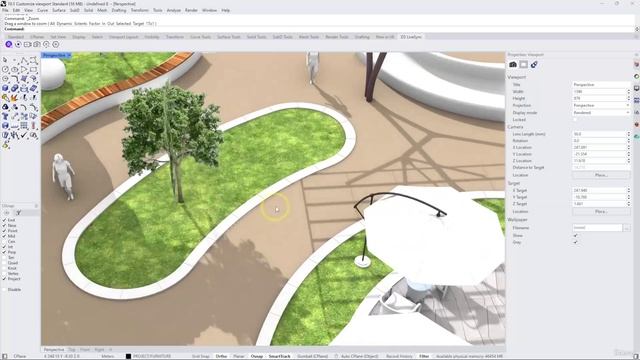Select the control point Curve tool
The image size is (640, 360).
33,60
